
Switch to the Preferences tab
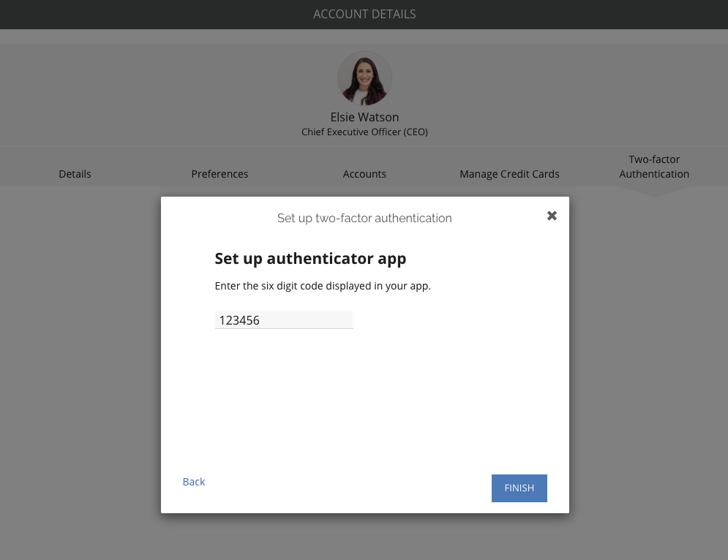[x=219, y=174]
